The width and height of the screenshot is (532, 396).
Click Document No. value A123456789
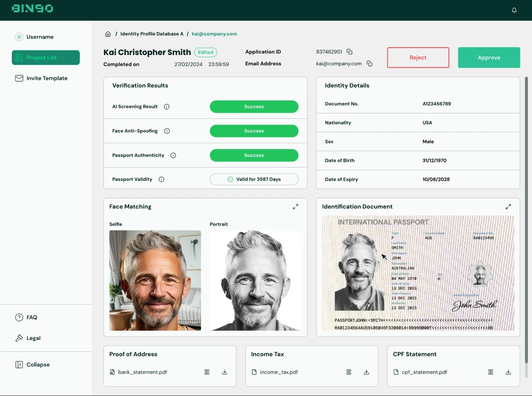pyautogui.click(x=436, y=104)
